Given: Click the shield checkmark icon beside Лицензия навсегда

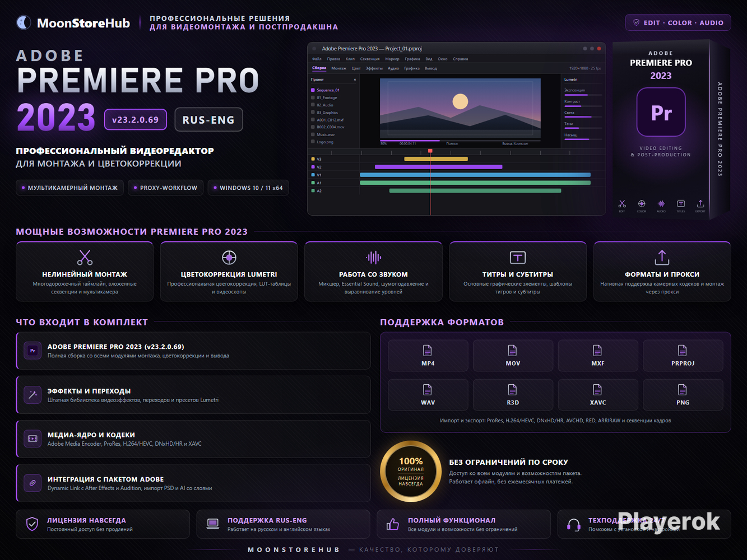Looking at the screenshot, I should point(33,524).
